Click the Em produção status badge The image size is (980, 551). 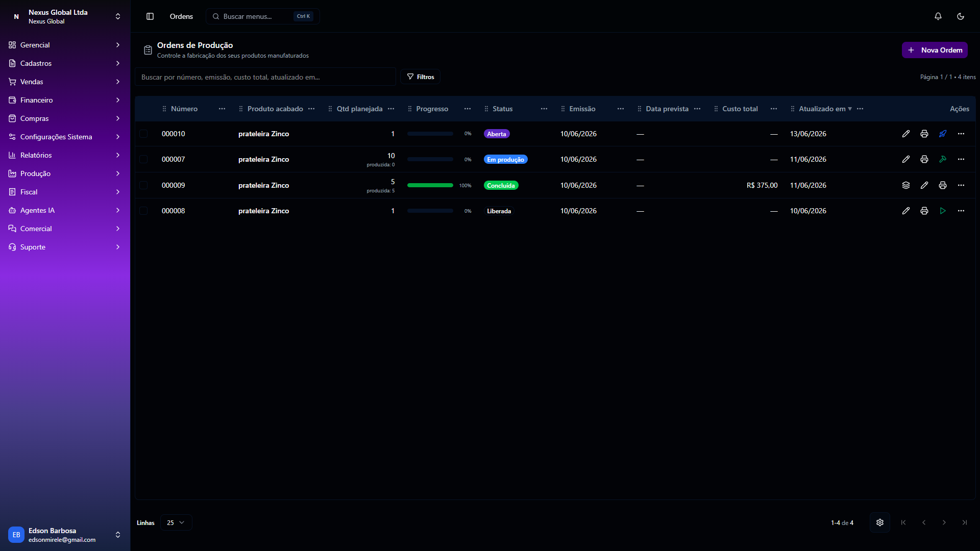pos(505,160)
